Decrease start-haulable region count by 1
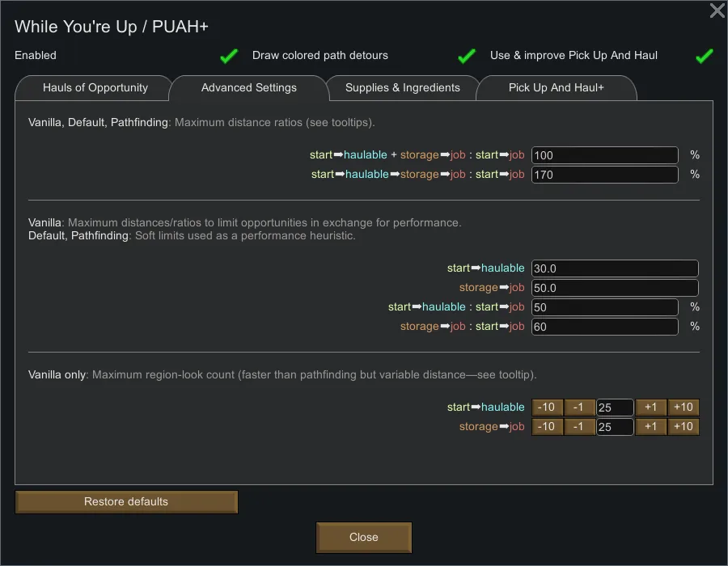The image size is (728, 566). pos(579,408)
